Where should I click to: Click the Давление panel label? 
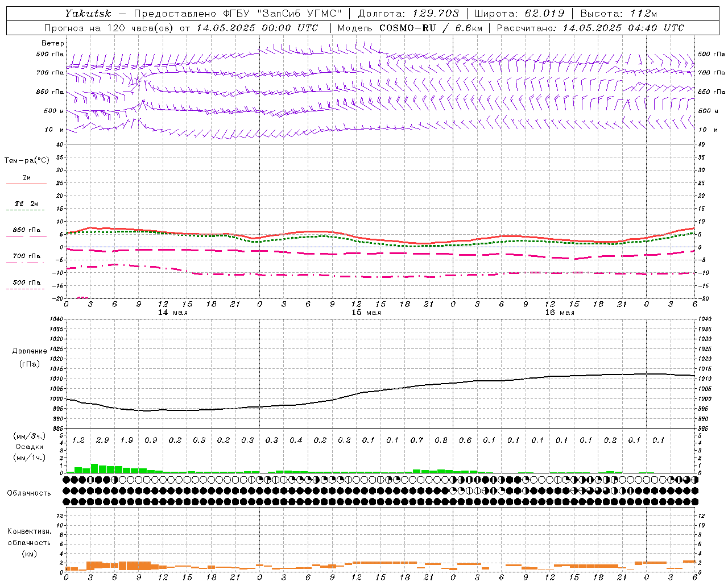point(30,351)
